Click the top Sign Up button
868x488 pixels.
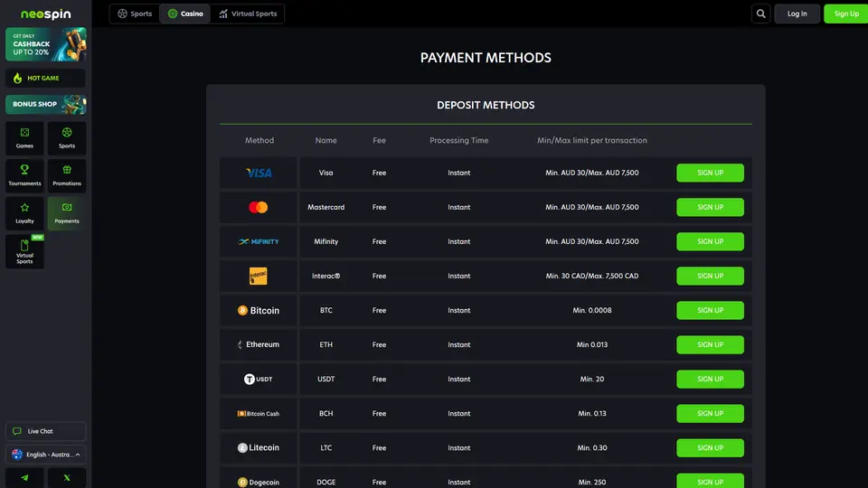(x=846, y=14)
